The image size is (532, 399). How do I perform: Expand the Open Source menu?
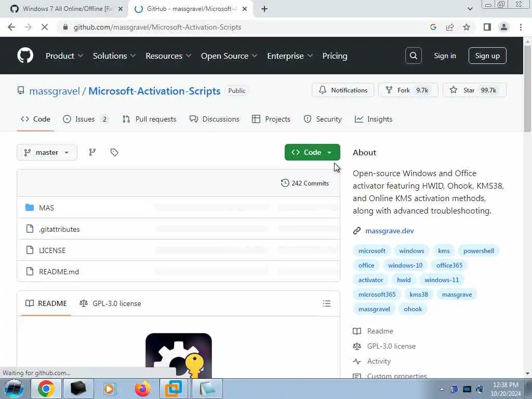pos(229,56)
